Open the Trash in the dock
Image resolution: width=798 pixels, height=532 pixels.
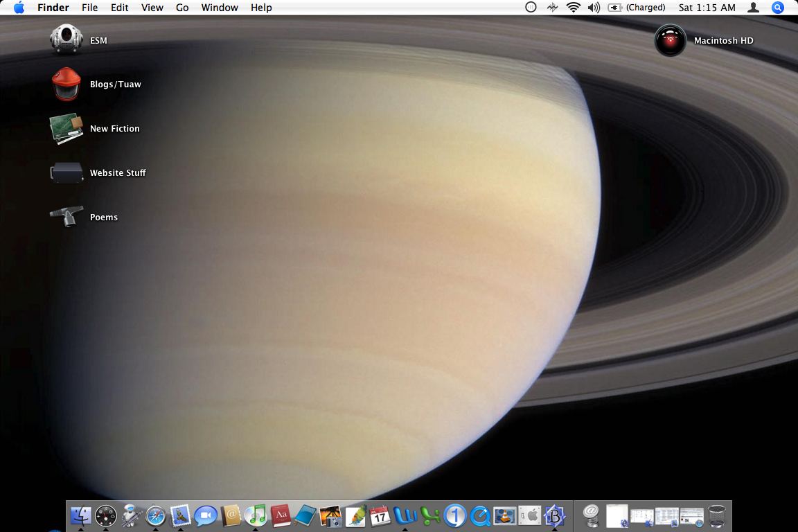tap(717, 515)
